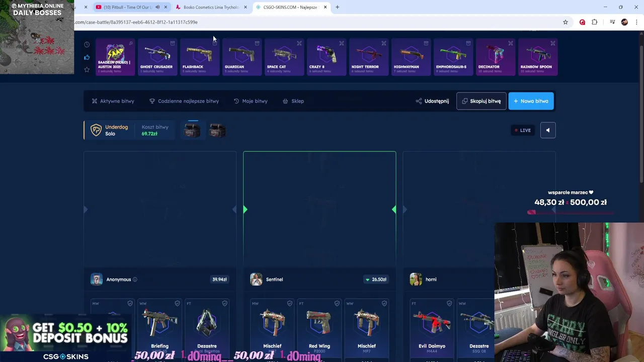Screen dimensions: 644x362
Task: Toggle battle sound with speaker button
Action: (548, 130)
